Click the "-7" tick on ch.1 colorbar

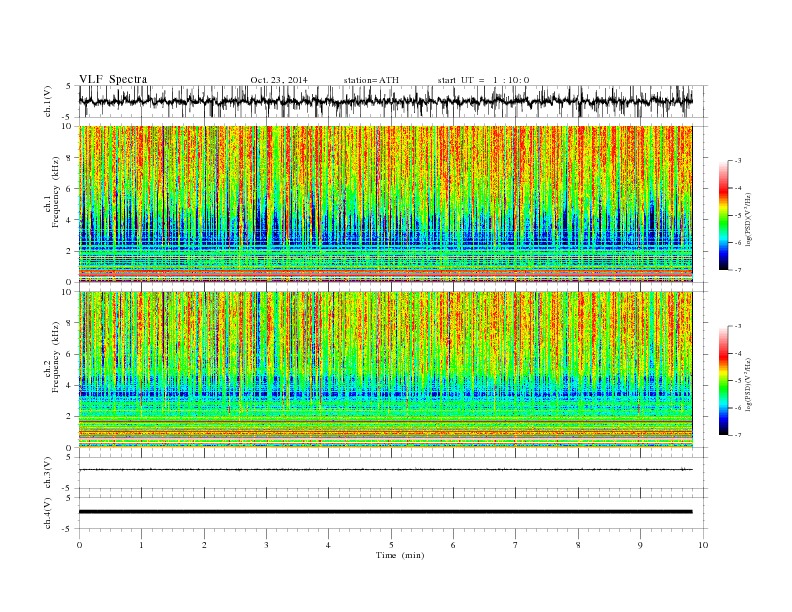(737, 270)
